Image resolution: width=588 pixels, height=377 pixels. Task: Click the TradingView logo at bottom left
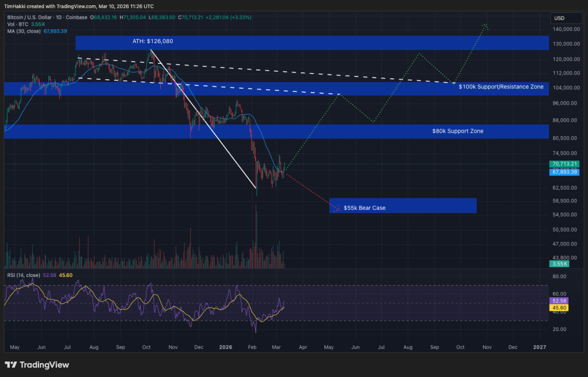tap(37, 364)
